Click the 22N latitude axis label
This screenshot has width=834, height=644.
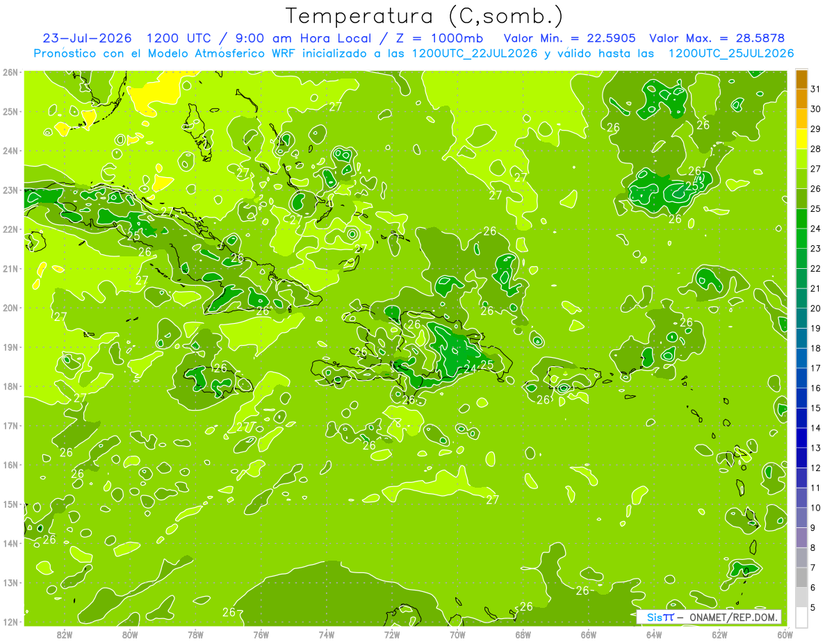(x=10, y=229)
